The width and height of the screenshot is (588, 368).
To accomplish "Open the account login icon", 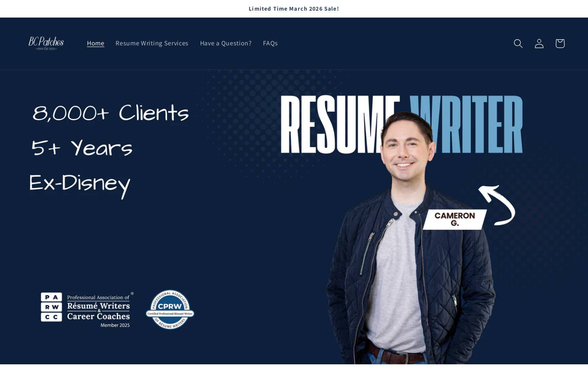I will click(x=539, y=43).
